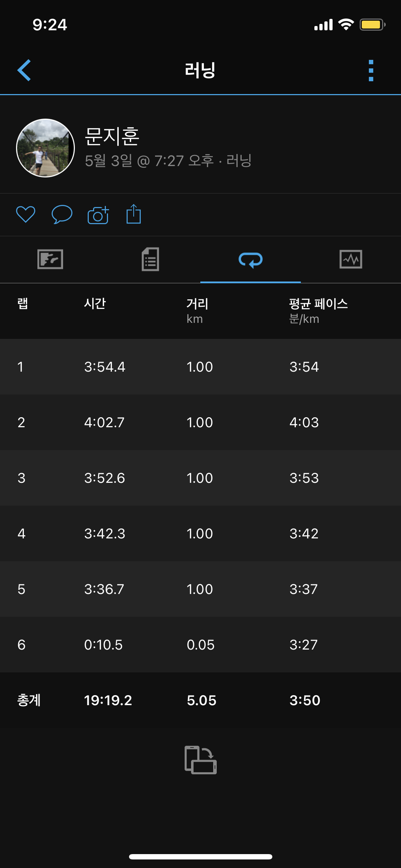Switch to the stats details tab
The image size is (401, 868).
(150, 259)
